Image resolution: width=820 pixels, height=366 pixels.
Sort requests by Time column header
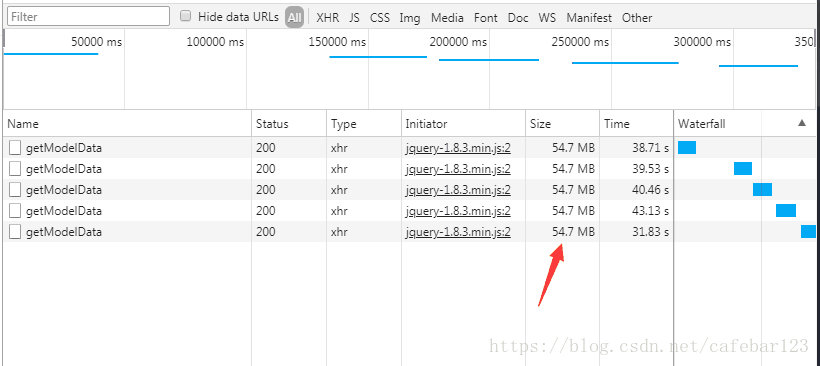tap(617, 124)
